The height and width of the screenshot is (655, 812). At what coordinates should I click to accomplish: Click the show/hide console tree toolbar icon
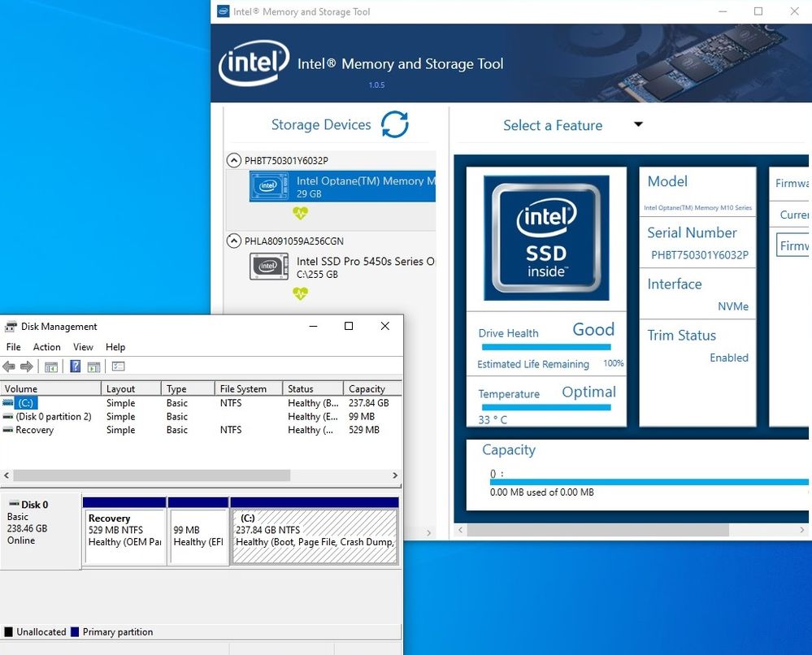coord(50,367)
